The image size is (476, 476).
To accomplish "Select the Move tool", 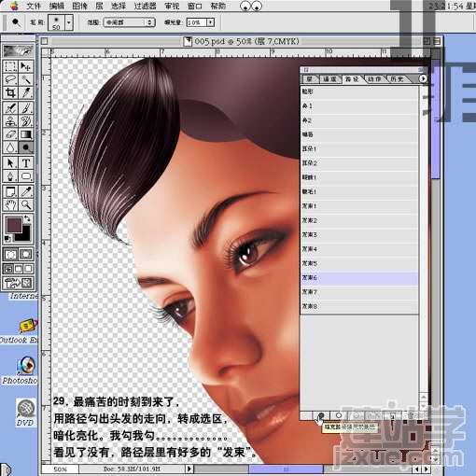I will [x=26, y=66].
